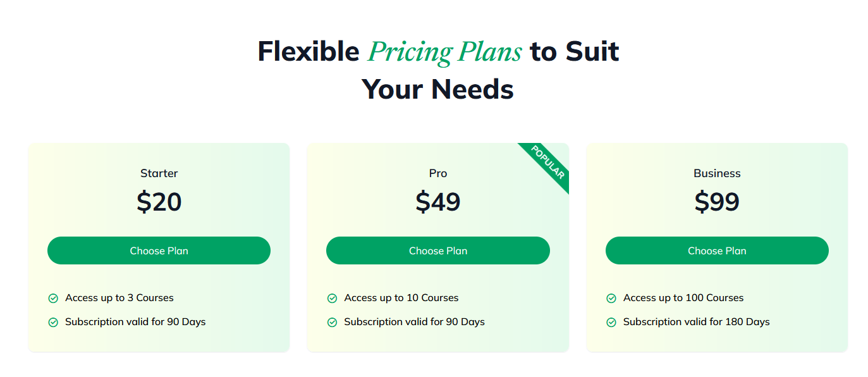This screenshot has width=868, height=377.
Task: Click the checkmark icon beside 'Access up to 3 Courses'
Action: 53,299
